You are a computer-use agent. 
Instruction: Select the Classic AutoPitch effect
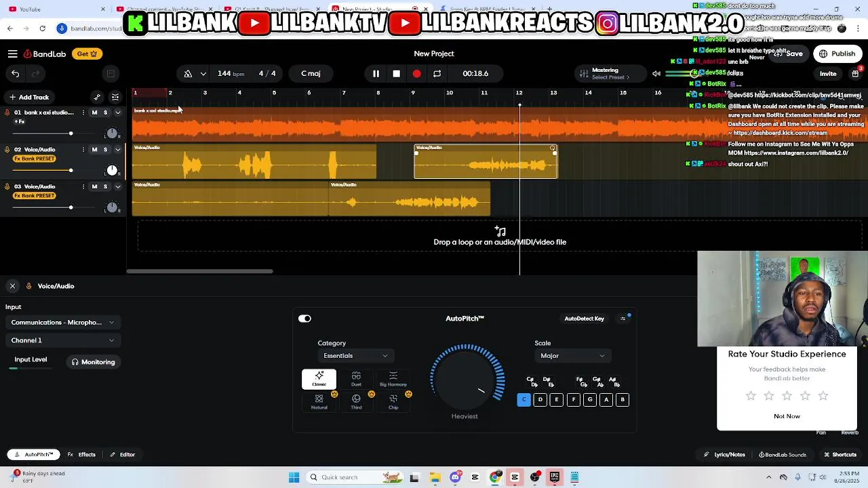[x=319, y=379]
